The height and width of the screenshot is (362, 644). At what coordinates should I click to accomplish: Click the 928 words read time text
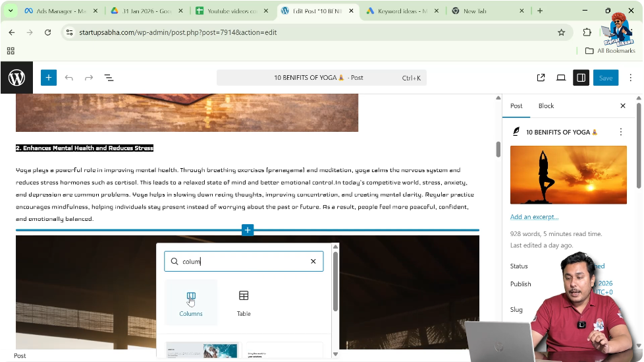pos(556,233)
